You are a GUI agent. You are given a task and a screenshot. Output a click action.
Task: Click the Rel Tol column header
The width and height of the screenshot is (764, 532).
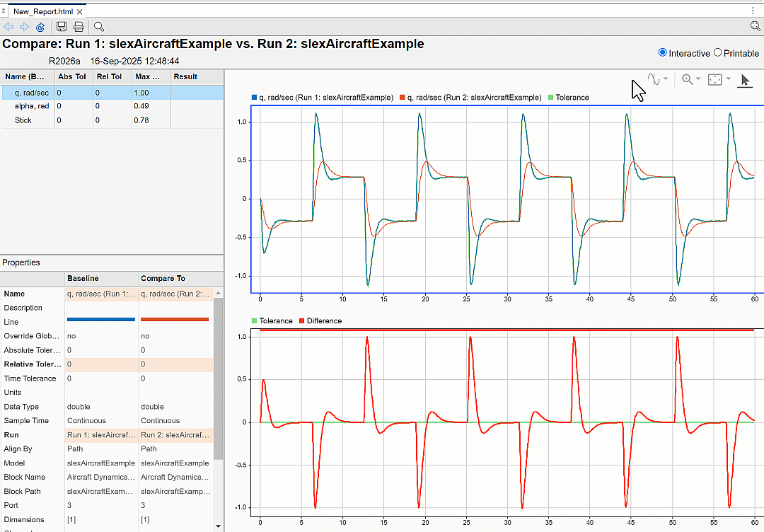tap(112, 77)
